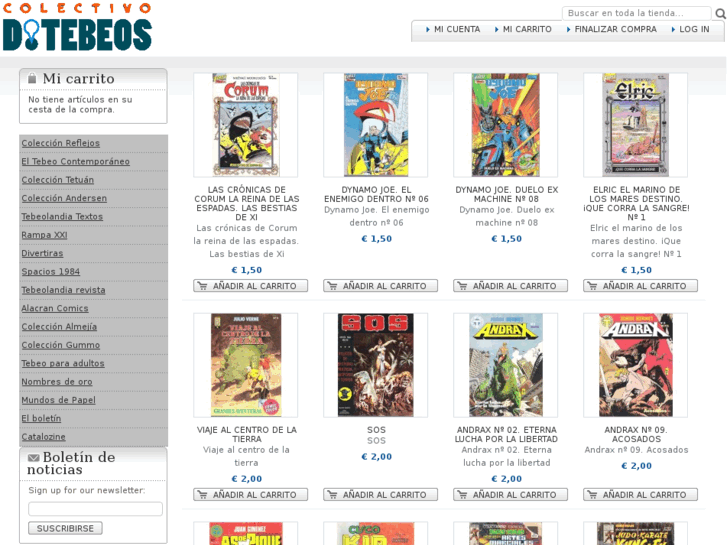Image resolution: width=727 pixels, height=545 pixels.
Task: Click the search magnifier icon
Action: coord(721,13)
